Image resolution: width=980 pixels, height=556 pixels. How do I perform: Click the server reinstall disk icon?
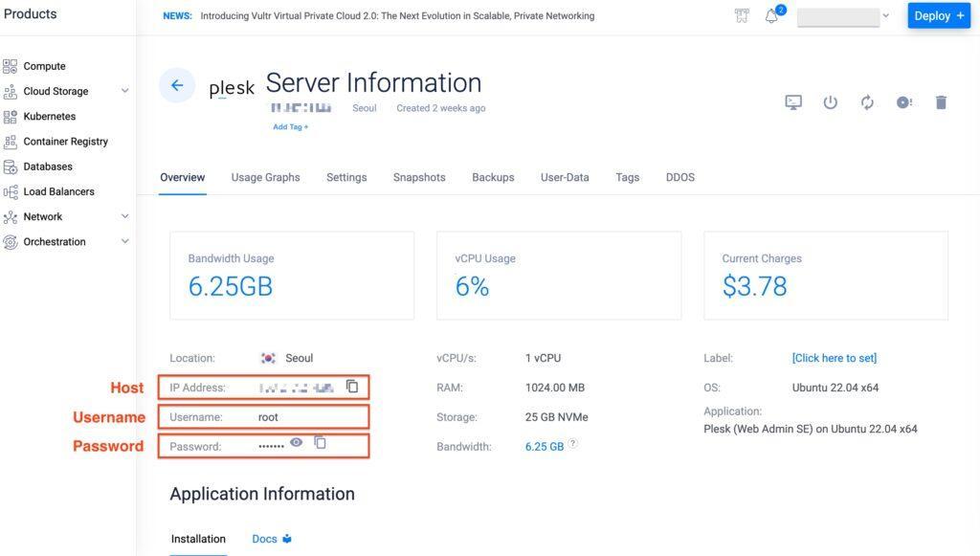coord(903,101)
